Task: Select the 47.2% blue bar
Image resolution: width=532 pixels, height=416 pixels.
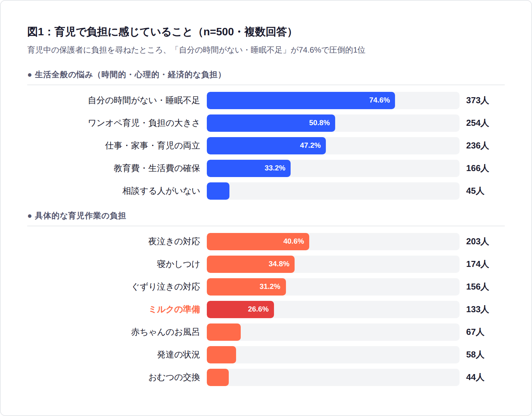Action: pyautogui.click(x=266, y=146)
